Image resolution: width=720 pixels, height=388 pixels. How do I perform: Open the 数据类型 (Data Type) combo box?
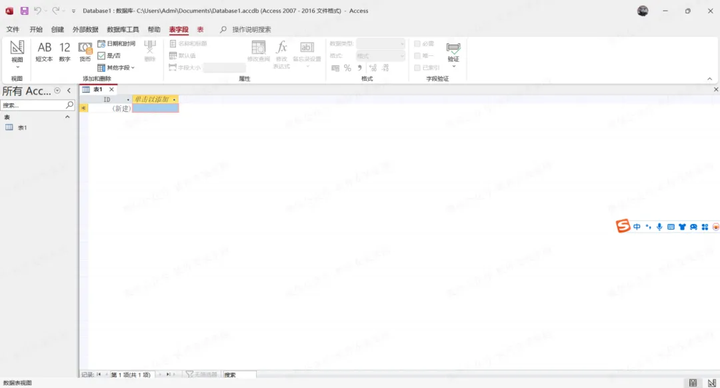pyautogui.click(x=381, y=44)
